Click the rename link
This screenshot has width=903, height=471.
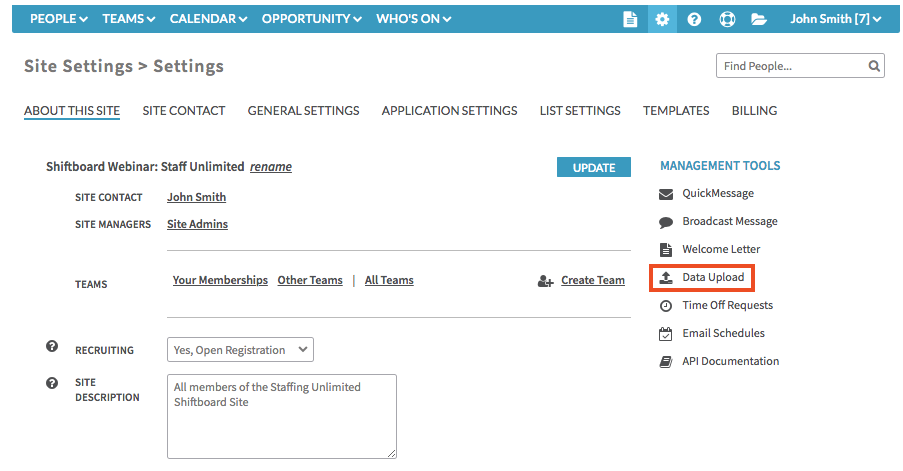tap(271, 166)
